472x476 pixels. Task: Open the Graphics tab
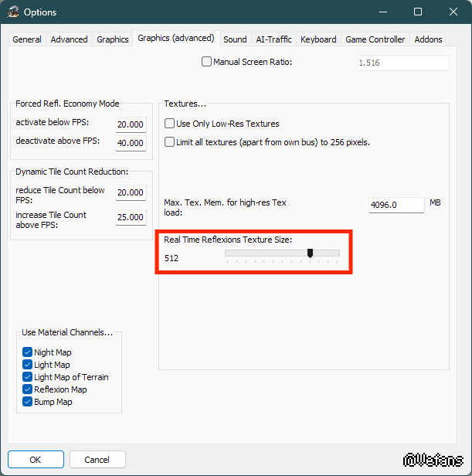113,39
